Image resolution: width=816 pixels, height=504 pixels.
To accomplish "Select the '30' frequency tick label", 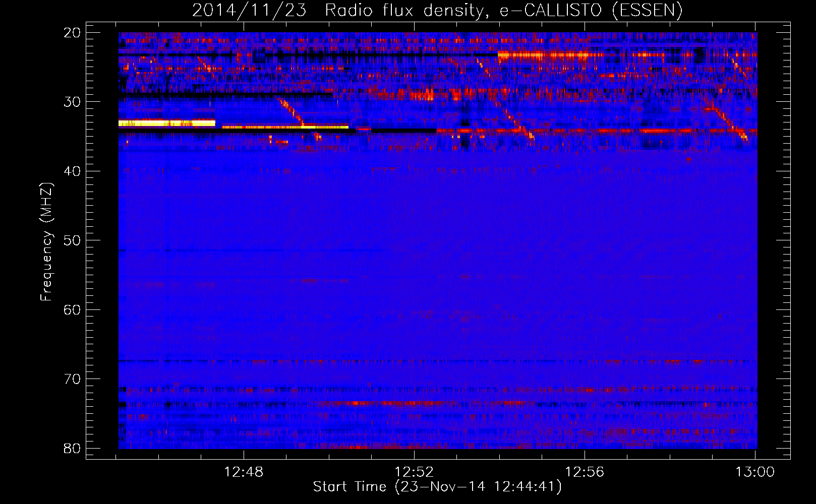I will pos(72,102).
